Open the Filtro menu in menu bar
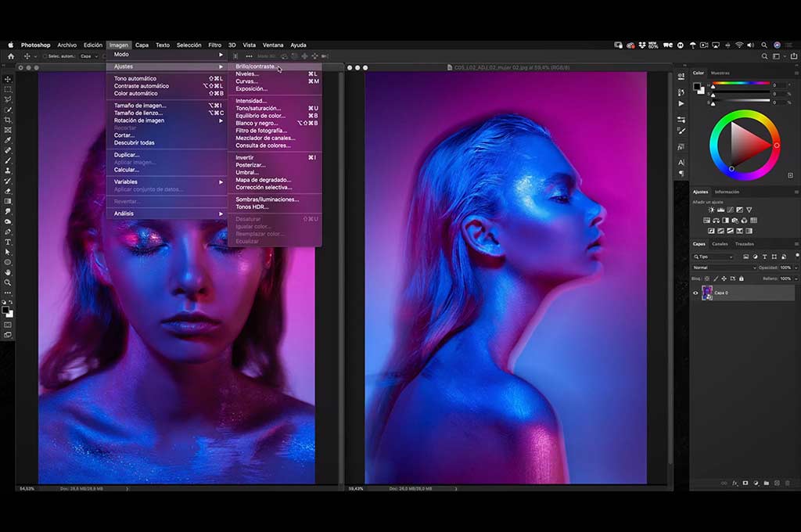Image resolution: width=801 pixels, height=532 pixels. tap(214, 45)
